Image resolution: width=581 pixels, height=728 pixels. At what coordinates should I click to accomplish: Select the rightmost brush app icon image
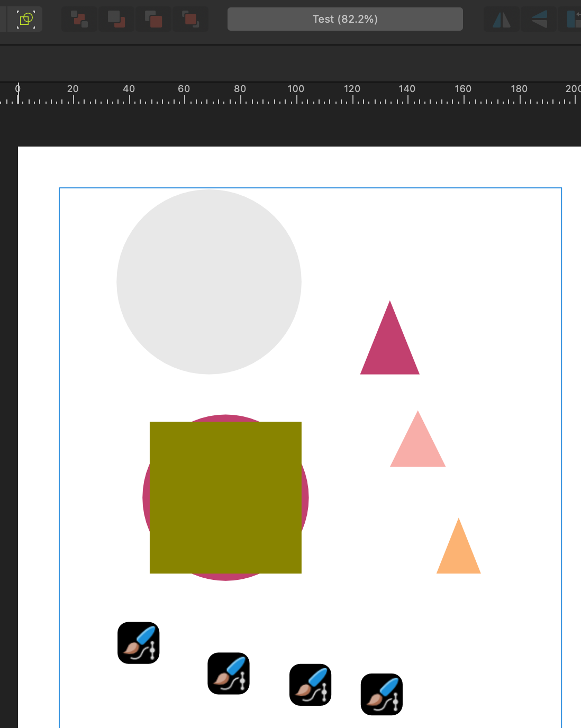382,694
